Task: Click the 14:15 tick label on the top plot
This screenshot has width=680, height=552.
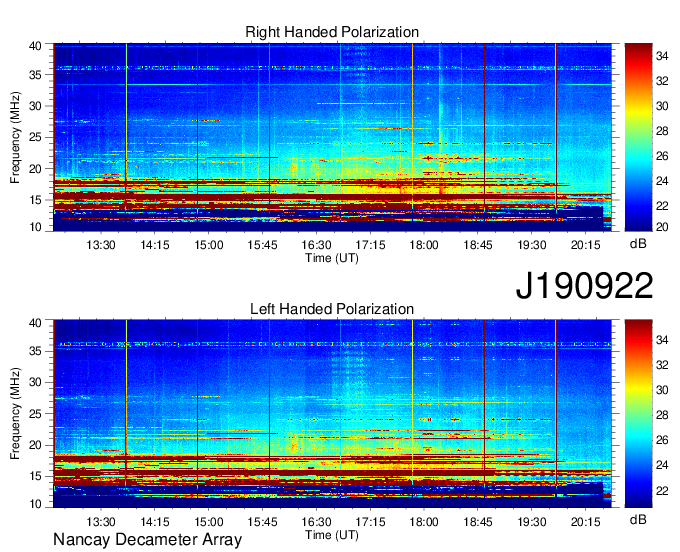Action: 154,245
